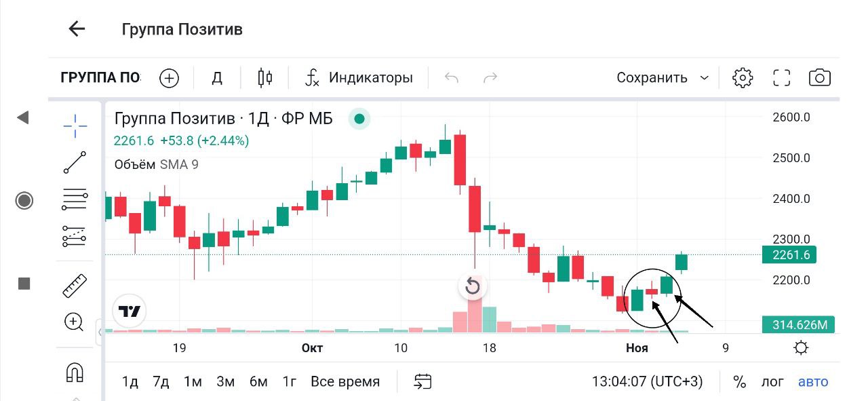This screenshot has height=401, width=868.
Task: Go back with the arrow icon
Action: click(x=77, y=29)
